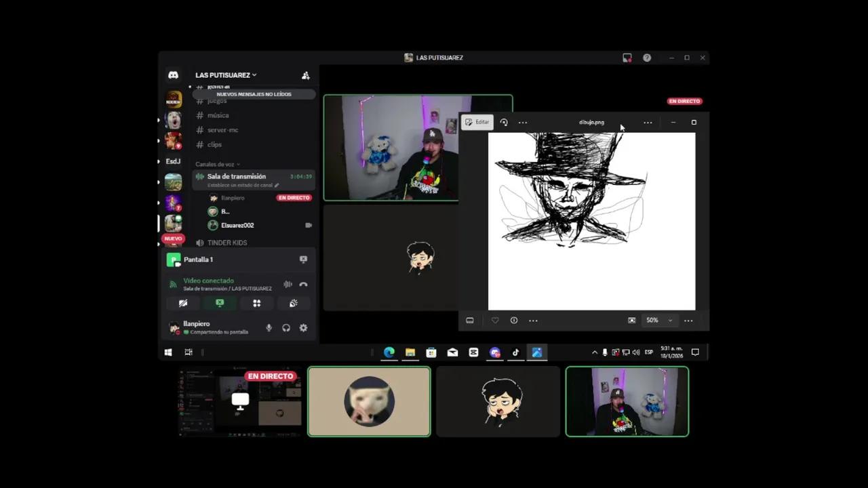
Task: Open the soundboard icon in Discord
Action: (293, 303)
